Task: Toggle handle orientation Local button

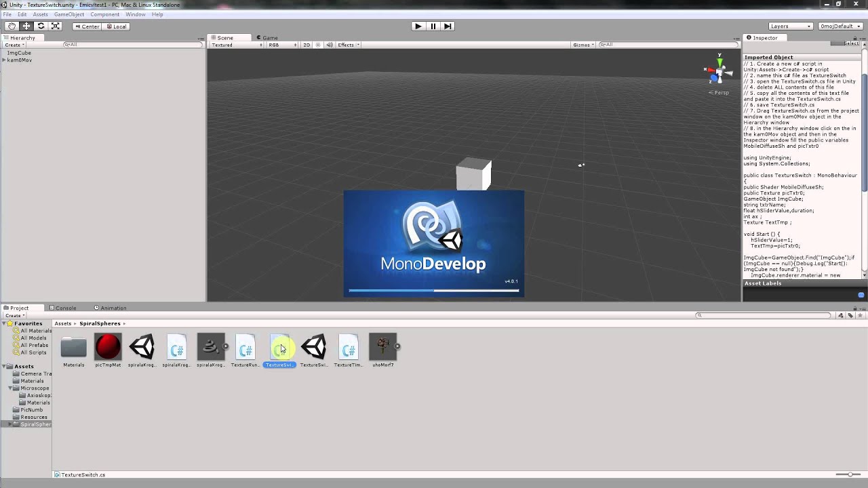Action: pos(116,26)
